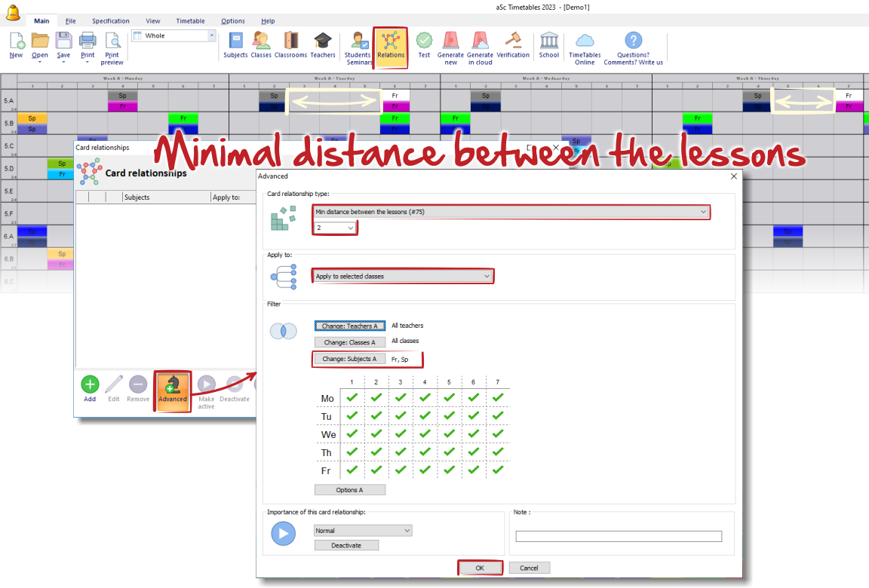869x588 pixels.
Task: Open Print preview from the toolbar
Action: click(112, 41)
